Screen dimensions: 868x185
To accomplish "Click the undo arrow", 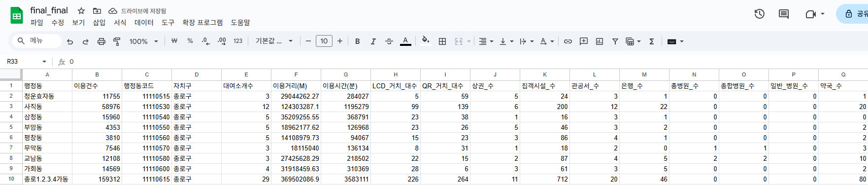I will tap(70, 41).
